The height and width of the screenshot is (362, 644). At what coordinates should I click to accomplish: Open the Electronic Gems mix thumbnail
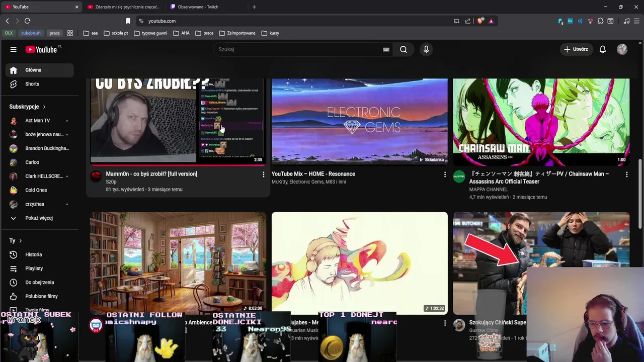pos(359,121)
